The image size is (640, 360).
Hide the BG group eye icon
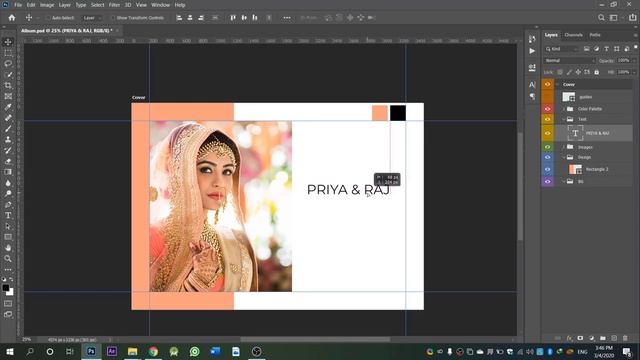pos(547,181)
